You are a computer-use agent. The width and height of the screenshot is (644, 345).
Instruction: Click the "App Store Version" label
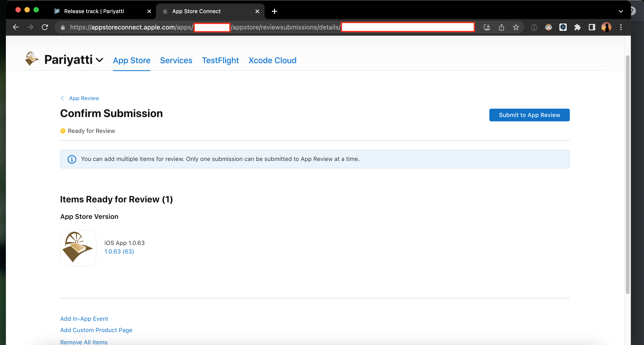89,217
